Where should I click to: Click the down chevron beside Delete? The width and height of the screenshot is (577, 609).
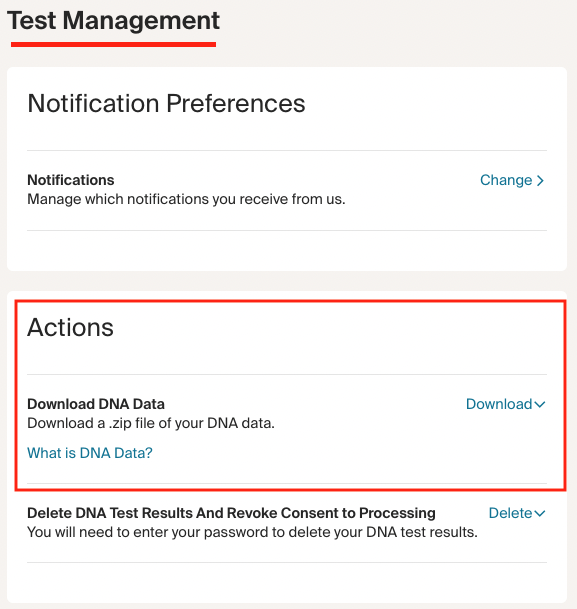(540, 513)
